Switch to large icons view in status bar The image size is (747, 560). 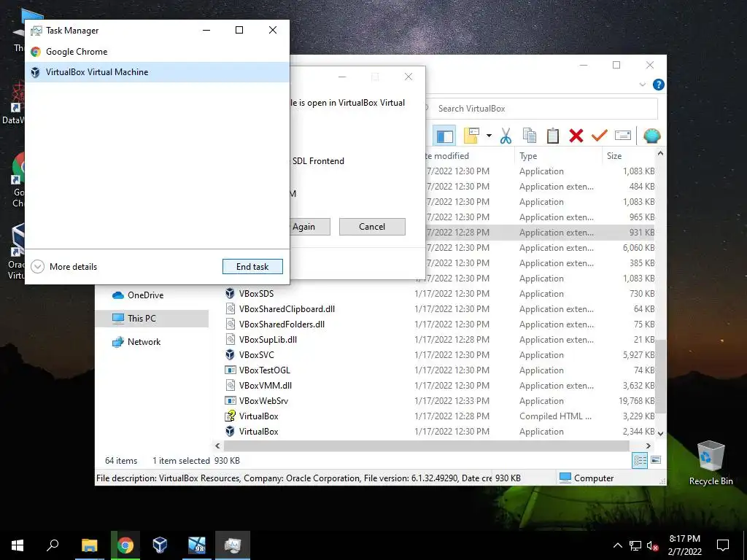tap(656, 460)
